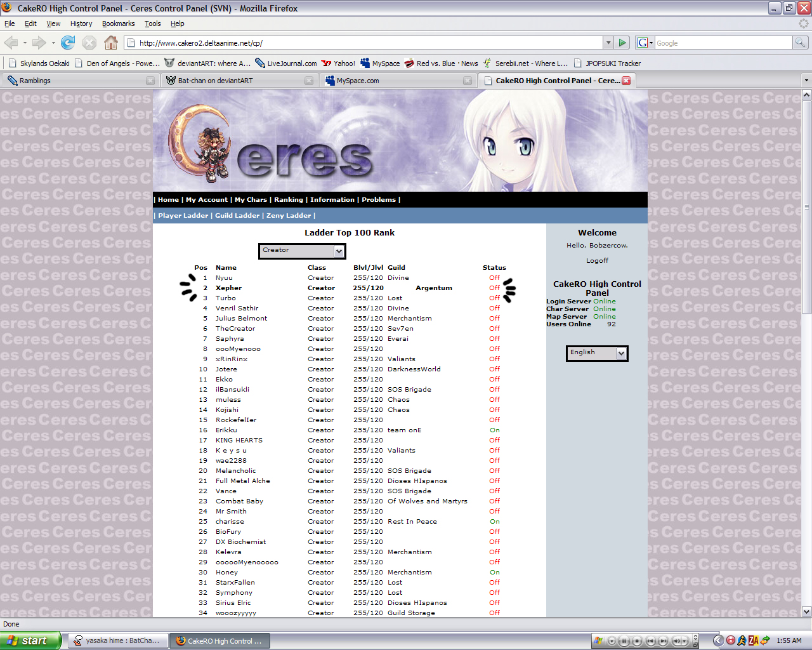Image resolution: width=812 pixels, height=650 pixels.
Task: Stop playback in taskbar media player
Action: (637, 640)
